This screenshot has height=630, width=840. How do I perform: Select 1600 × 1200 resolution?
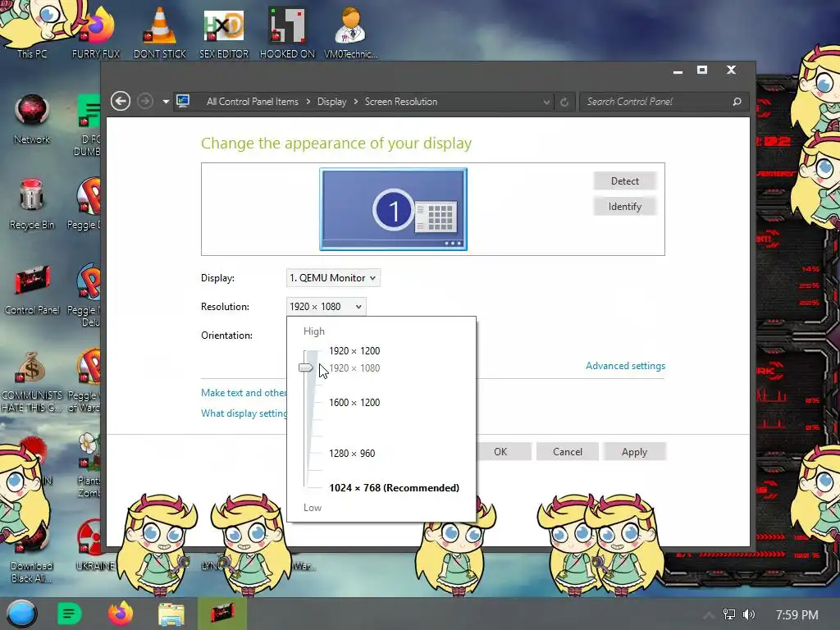[x=354, y=402]
